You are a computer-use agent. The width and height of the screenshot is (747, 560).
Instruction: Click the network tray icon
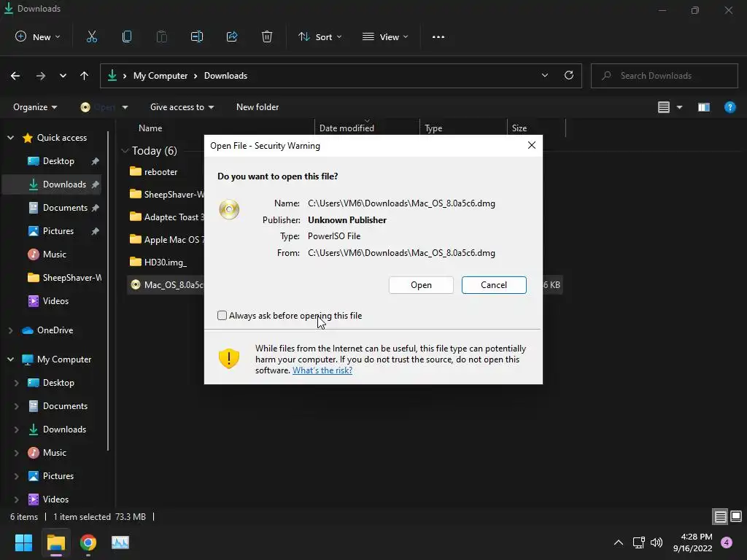point(638,542)
